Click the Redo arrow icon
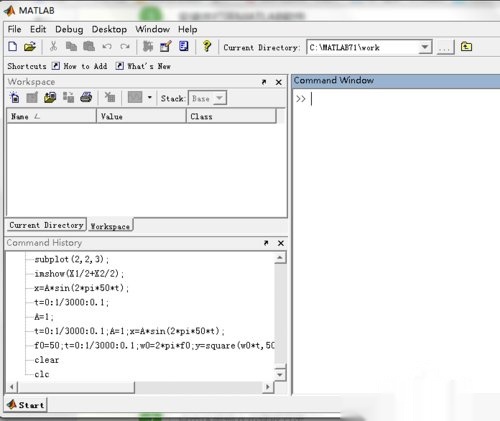500x421 pixels. pyautogui.click(x=125, y=47)
